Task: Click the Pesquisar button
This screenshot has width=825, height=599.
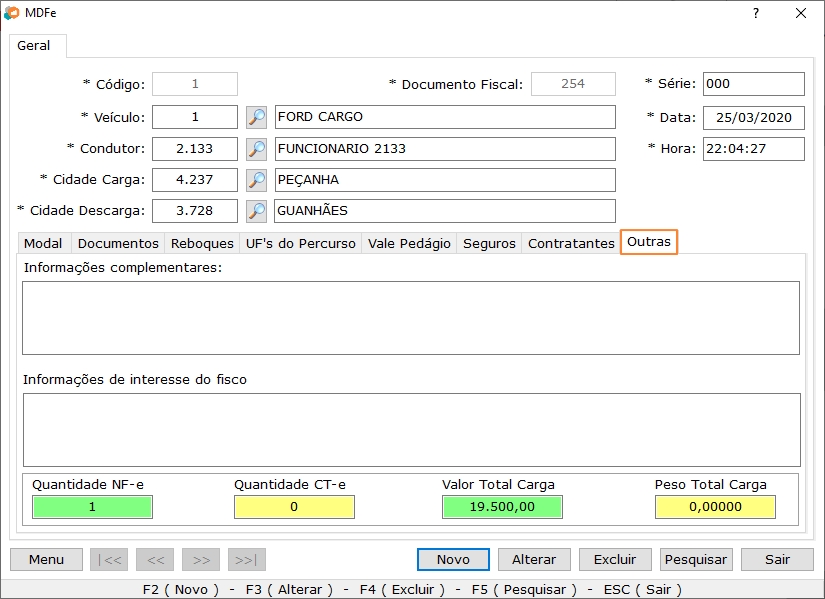Action: click(697, 559)
